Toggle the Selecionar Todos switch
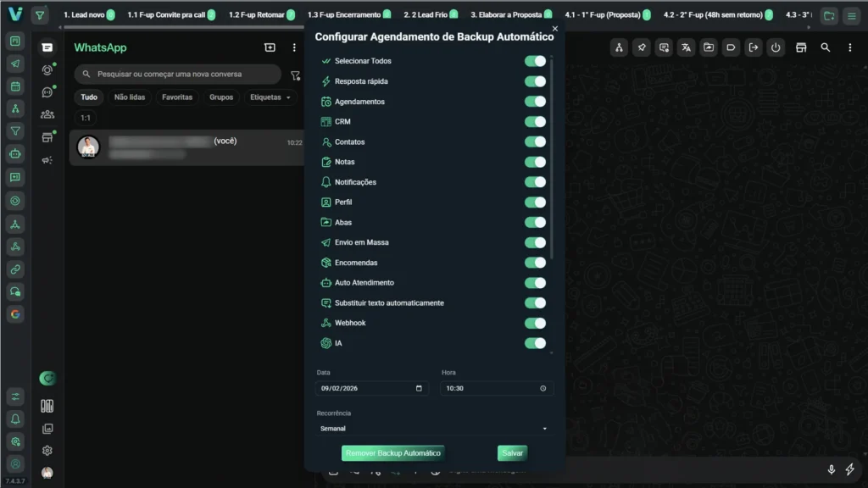 click(535, 61)
